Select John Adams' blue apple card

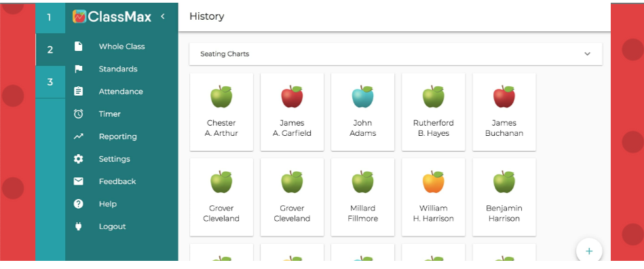(362, 112)
